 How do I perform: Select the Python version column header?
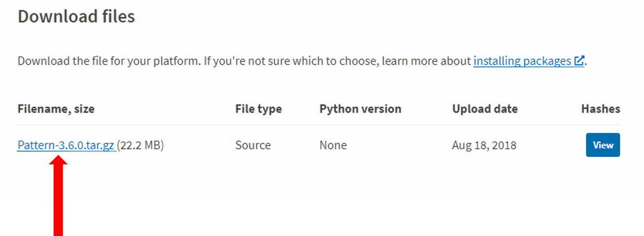coord(361,109)
